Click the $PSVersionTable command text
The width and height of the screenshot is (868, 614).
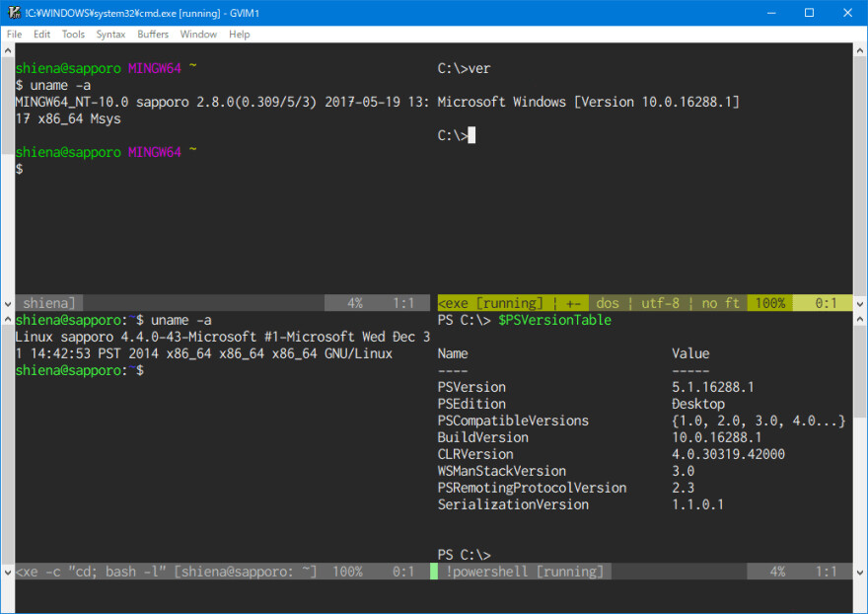pos(554,320)
